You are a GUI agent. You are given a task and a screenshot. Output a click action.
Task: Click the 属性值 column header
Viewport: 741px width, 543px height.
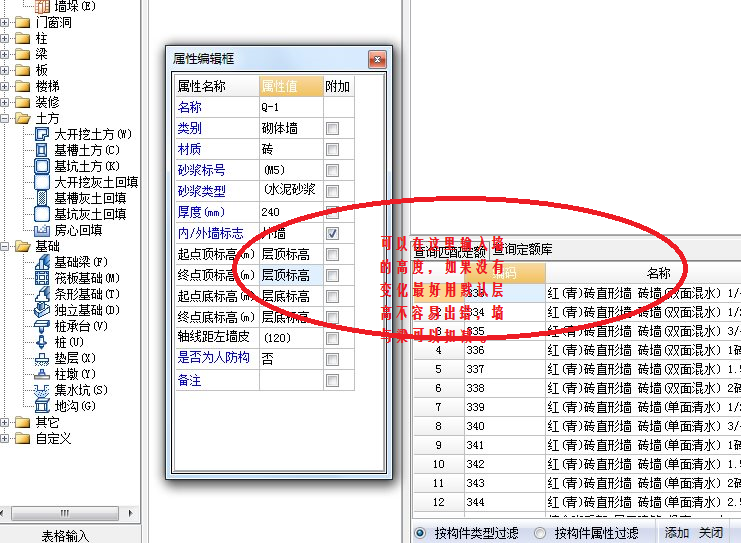[291, 86]
